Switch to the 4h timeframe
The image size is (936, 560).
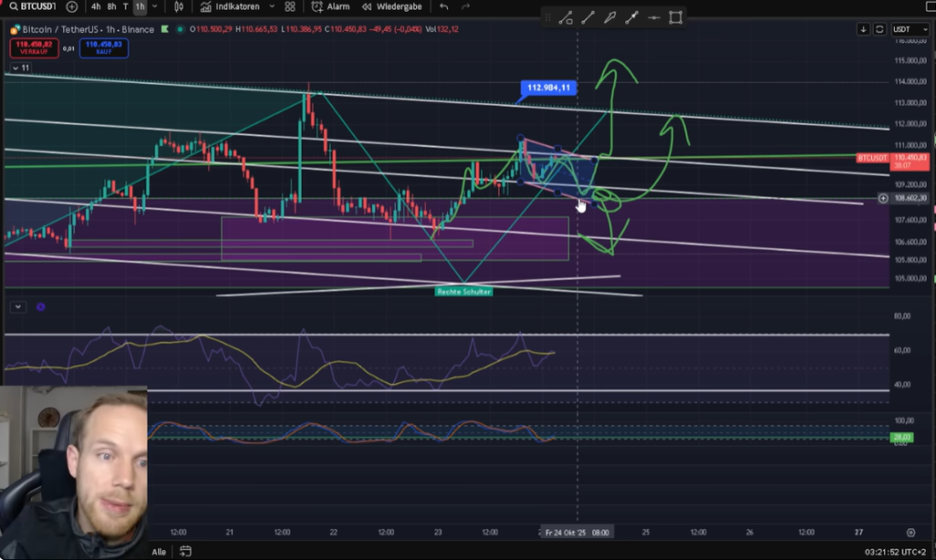click(x=95, y=6)
